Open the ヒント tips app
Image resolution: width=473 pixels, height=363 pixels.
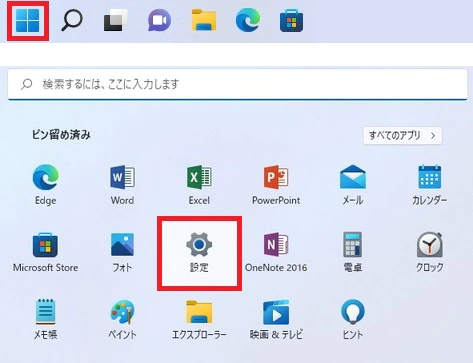353,319
